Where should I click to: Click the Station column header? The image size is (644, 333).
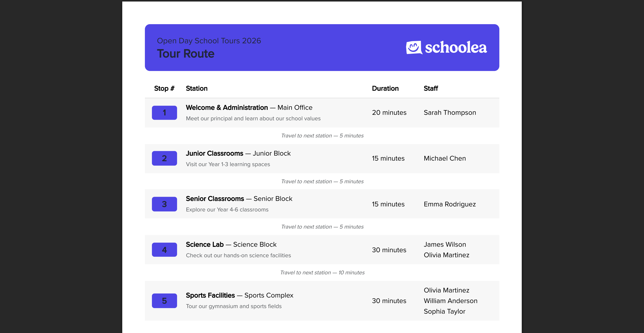coord(196,88)
